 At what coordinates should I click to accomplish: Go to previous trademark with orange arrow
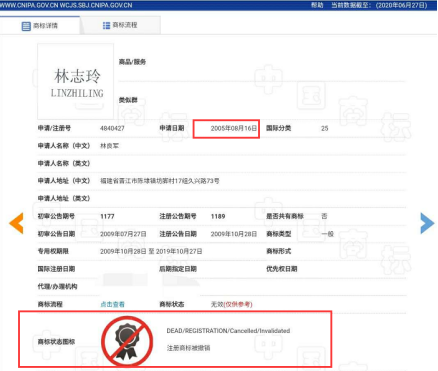tap(16, 223)
